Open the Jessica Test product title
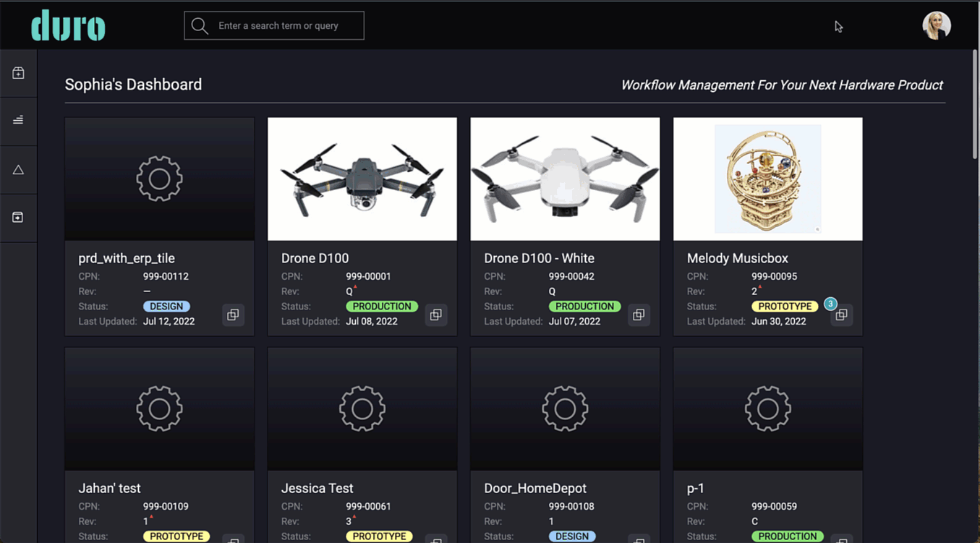The image size is (980, 543). (x=317, y=488)
